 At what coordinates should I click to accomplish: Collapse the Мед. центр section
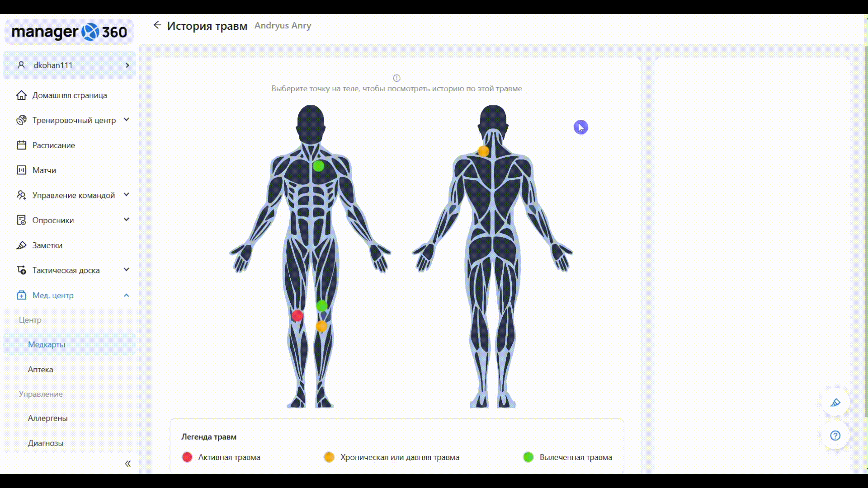point(127,296)
